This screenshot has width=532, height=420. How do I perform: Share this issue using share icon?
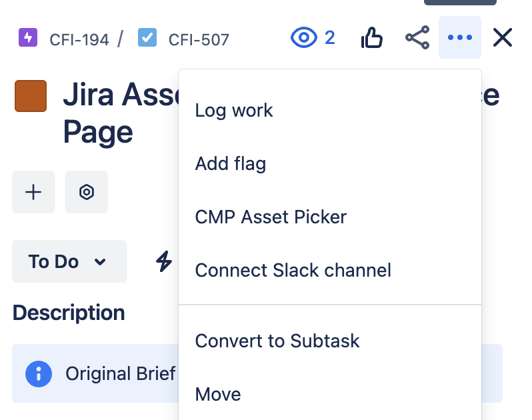pyautogui.click(x=417, y=37)
